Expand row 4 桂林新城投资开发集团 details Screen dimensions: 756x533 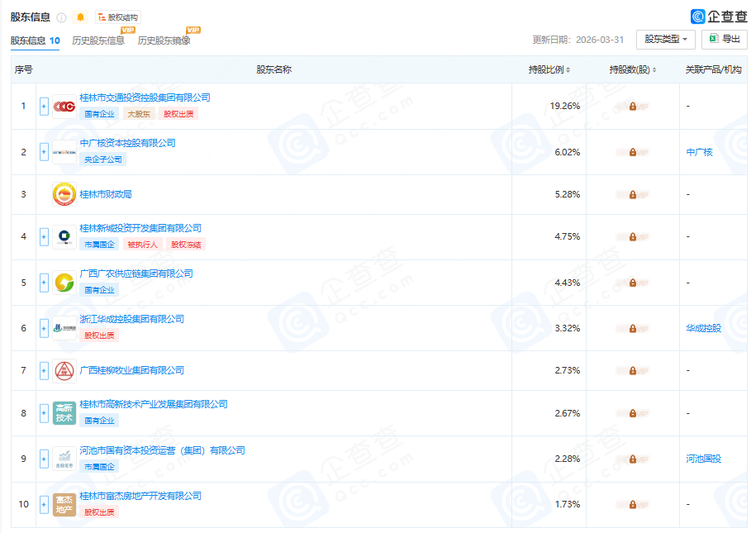(x=44, y=237)
